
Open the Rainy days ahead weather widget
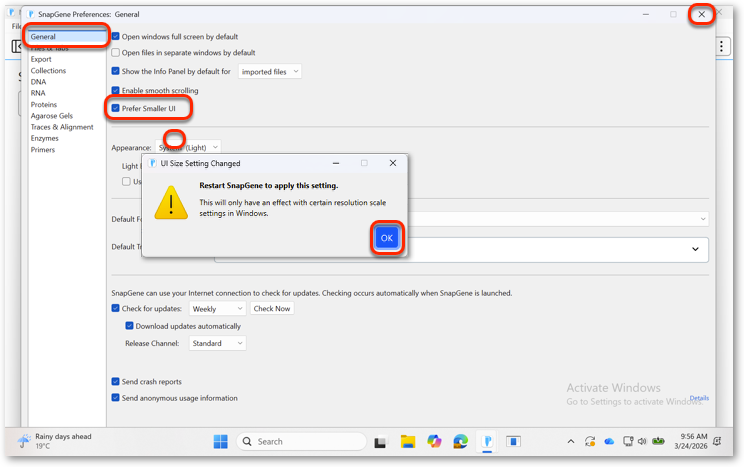[x=54, y=441]
